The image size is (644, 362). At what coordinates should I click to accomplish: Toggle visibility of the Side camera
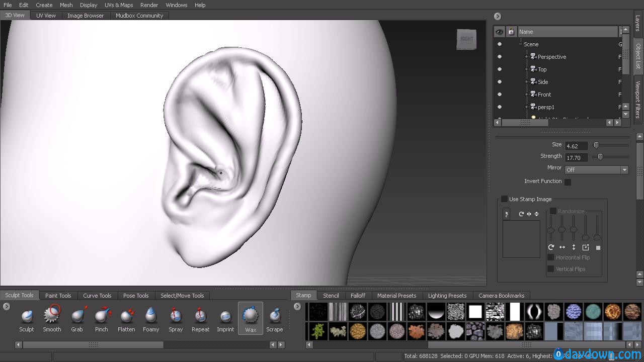pos(500,82)
